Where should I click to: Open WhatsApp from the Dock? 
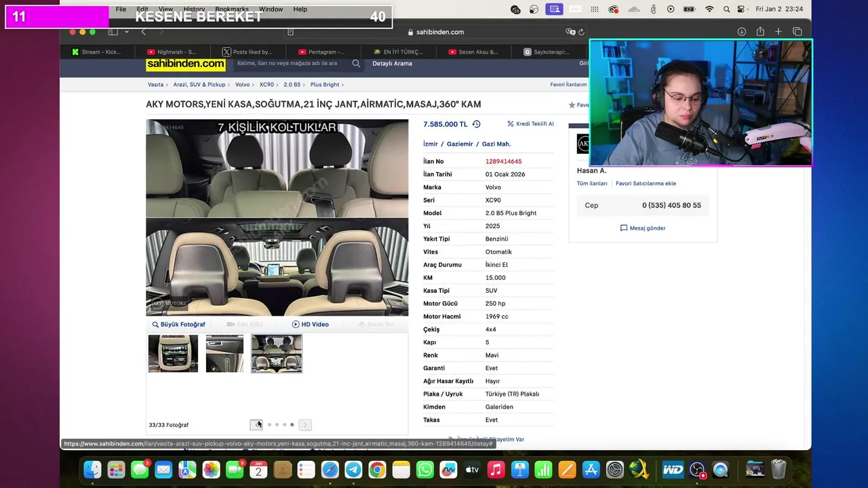(425, 470)
